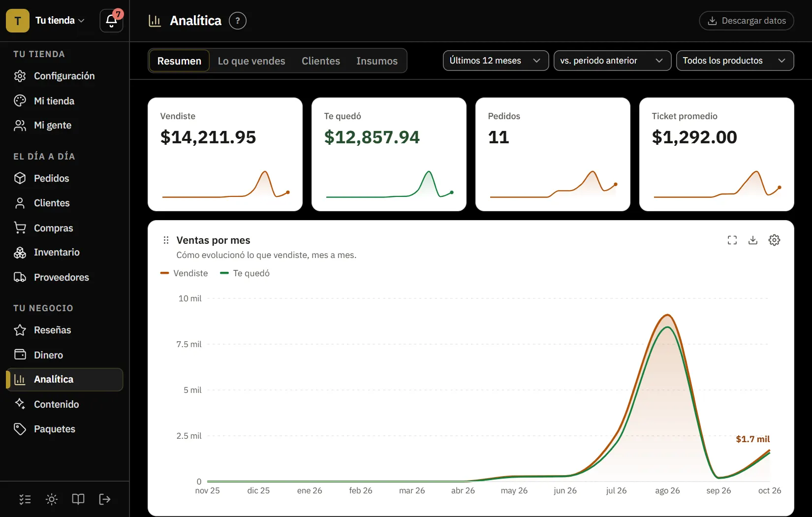Click the Analítica chart icon in sidebar
The image size is (812, 517).
[20, 380]
